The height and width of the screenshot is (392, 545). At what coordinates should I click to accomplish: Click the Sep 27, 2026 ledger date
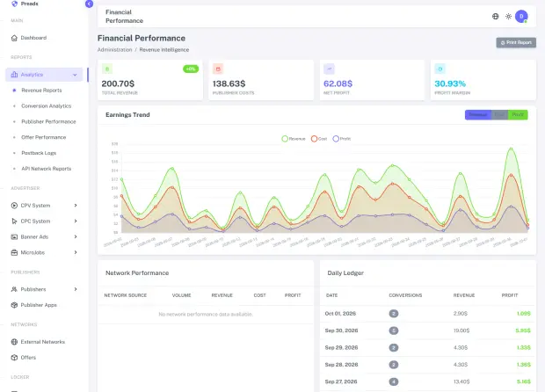click(341, 381)
